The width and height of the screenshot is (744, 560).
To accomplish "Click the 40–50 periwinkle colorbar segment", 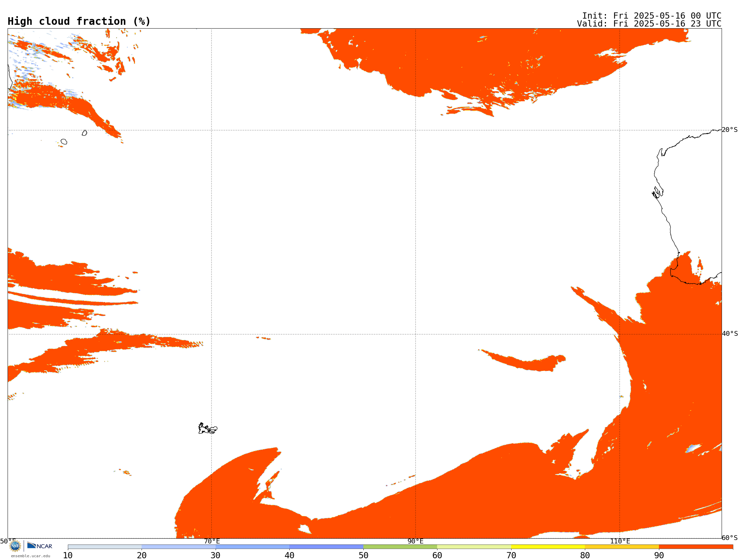I will (x=326, y=547).
